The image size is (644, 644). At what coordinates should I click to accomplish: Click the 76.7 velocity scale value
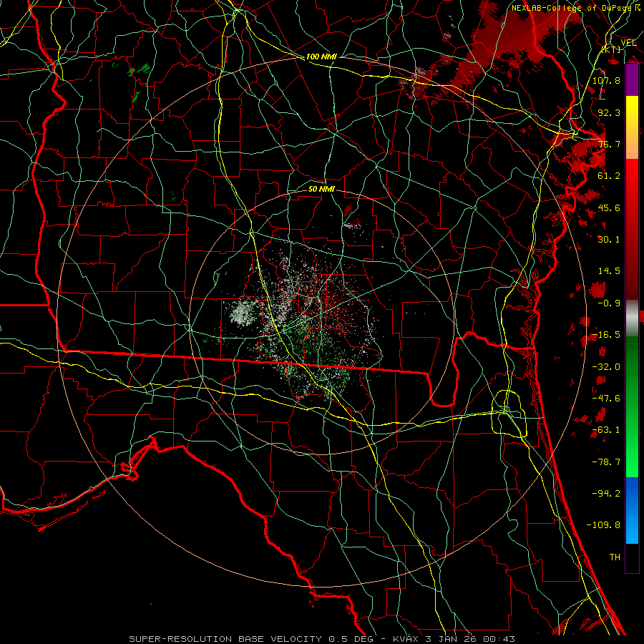609,144
